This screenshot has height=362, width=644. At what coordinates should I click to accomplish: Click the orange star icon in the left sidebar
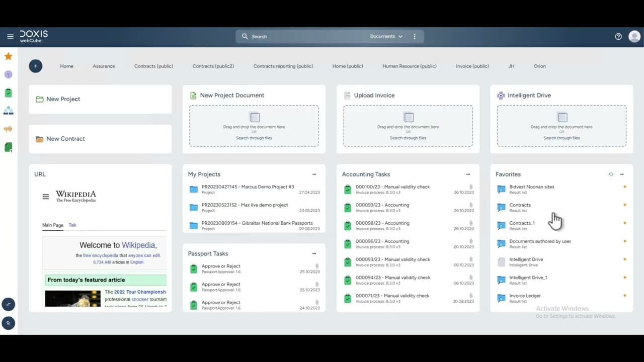(9, 56)
